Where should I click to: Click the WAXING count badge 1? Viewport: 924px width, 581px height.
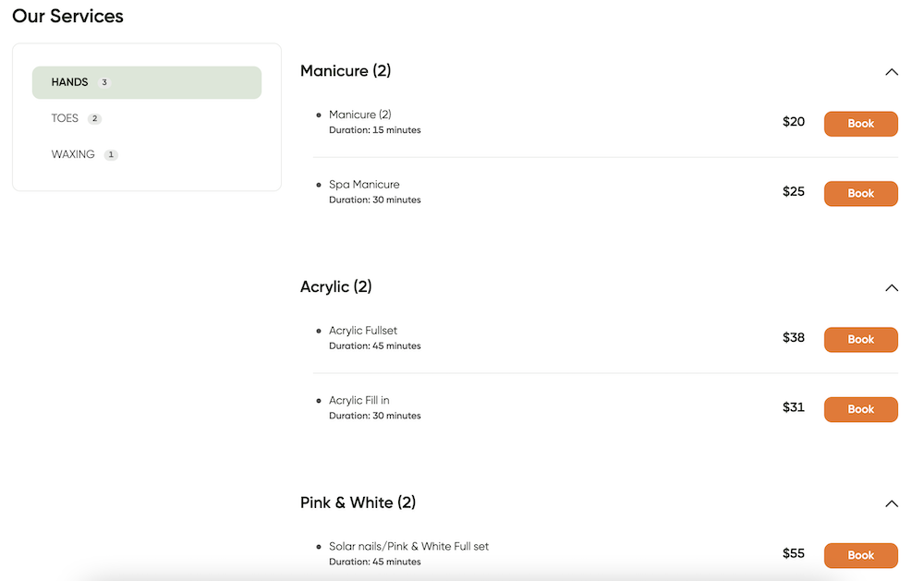click(111, 155)
